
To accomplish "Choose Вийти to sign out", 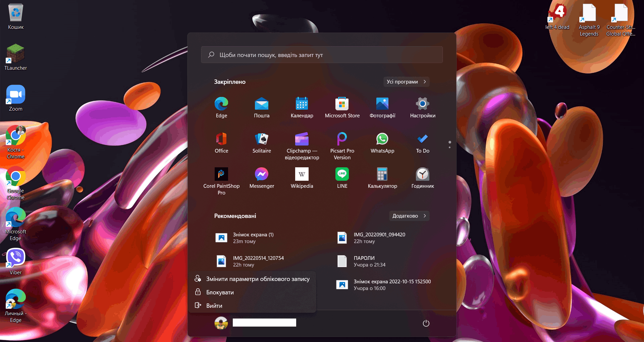I will tap(252, 306).
